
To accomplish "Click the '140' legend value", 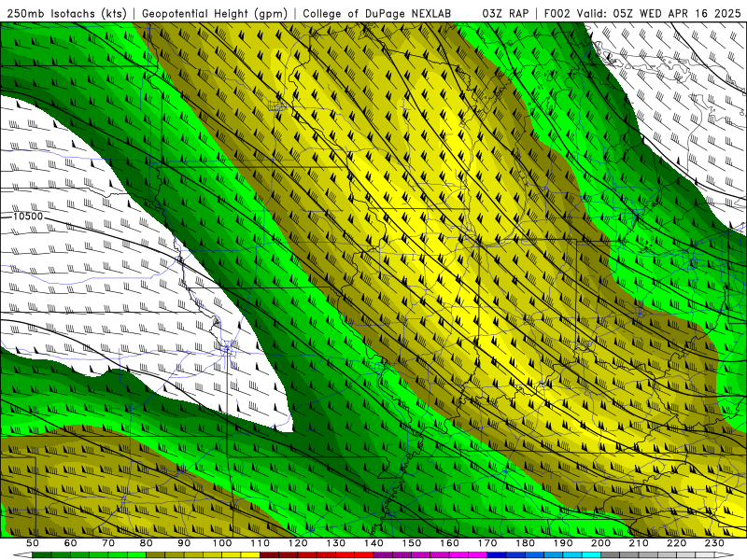I will coord(373,543).
